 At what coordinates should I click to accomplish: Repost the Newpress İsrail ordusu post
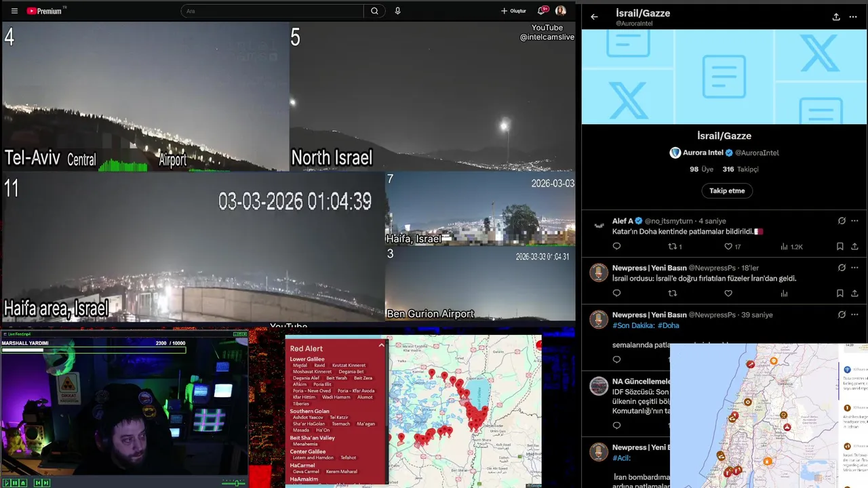click(673, 293)
